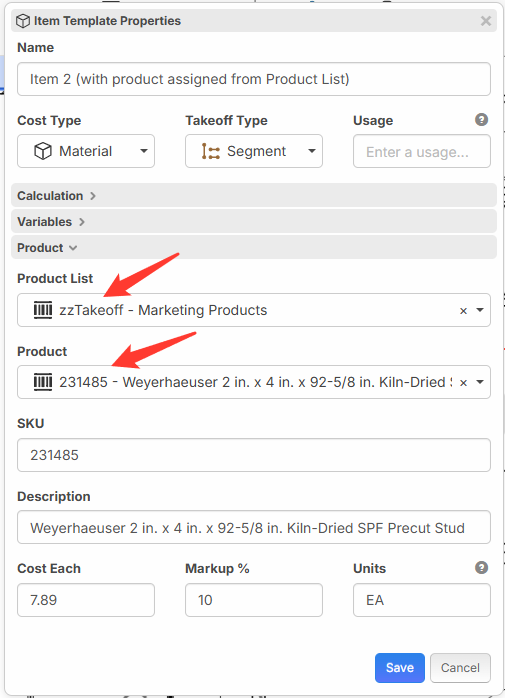Edit the Units field EA
Image resolution: width=505 pixels, height=698 pixels.
(x=422, y=600)
